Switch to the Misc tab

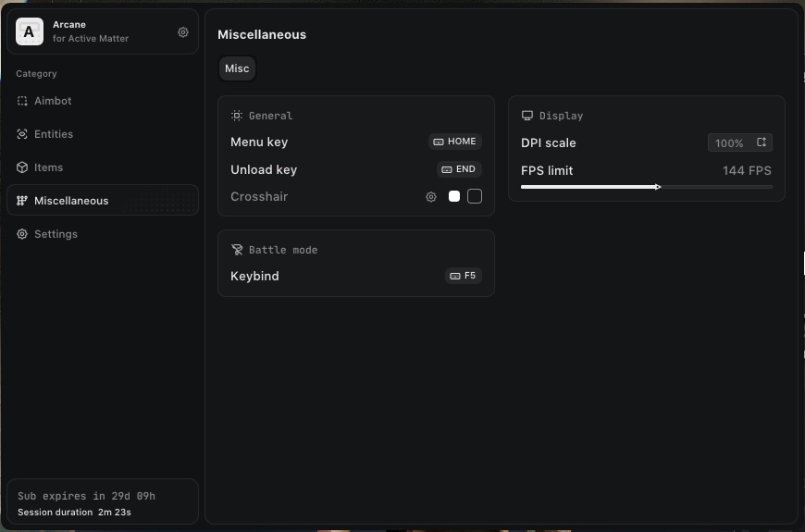coord(237,68)
